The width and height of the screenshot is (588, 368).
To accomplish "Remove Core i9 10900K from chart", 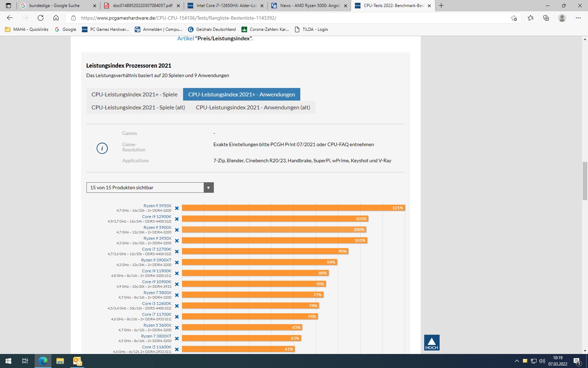I will pyautogui.click(x=177, y=284).
